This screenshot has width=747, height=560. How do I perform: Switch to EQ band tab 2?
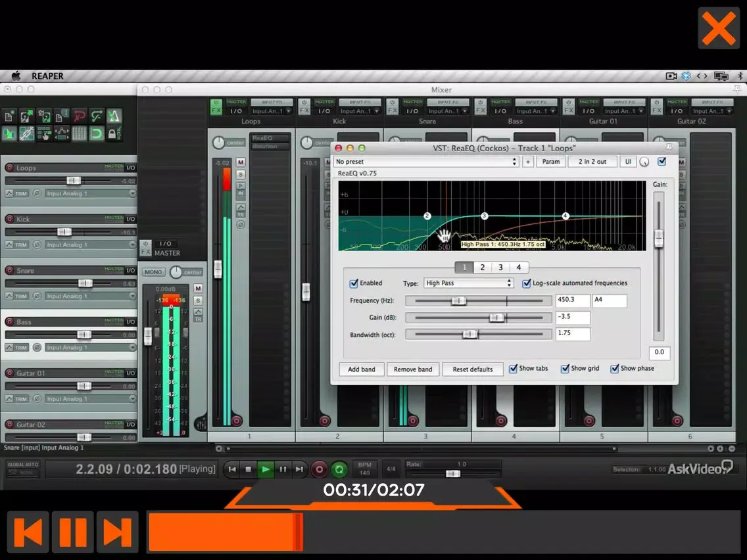pyautogui.click(x=483, y=267)
